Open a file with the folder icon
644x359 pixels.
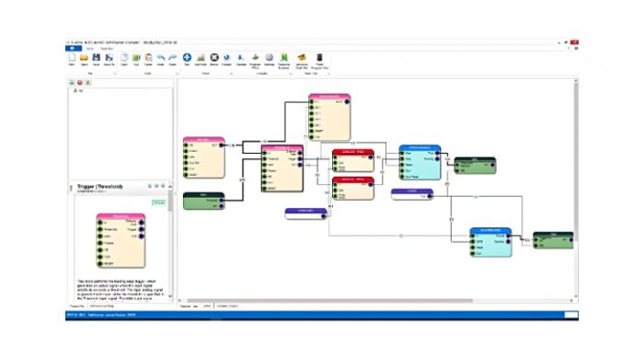click(x=85, y=57)
